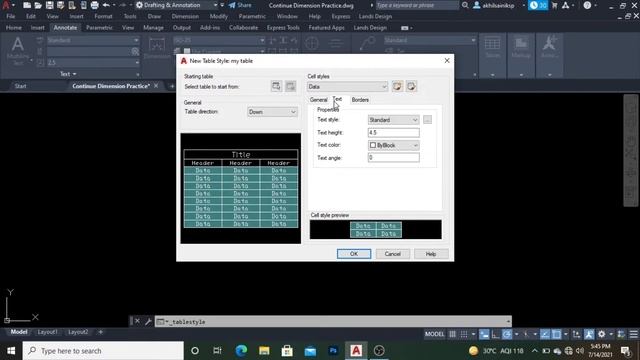Click the select table to start from icon

[276, 86]
